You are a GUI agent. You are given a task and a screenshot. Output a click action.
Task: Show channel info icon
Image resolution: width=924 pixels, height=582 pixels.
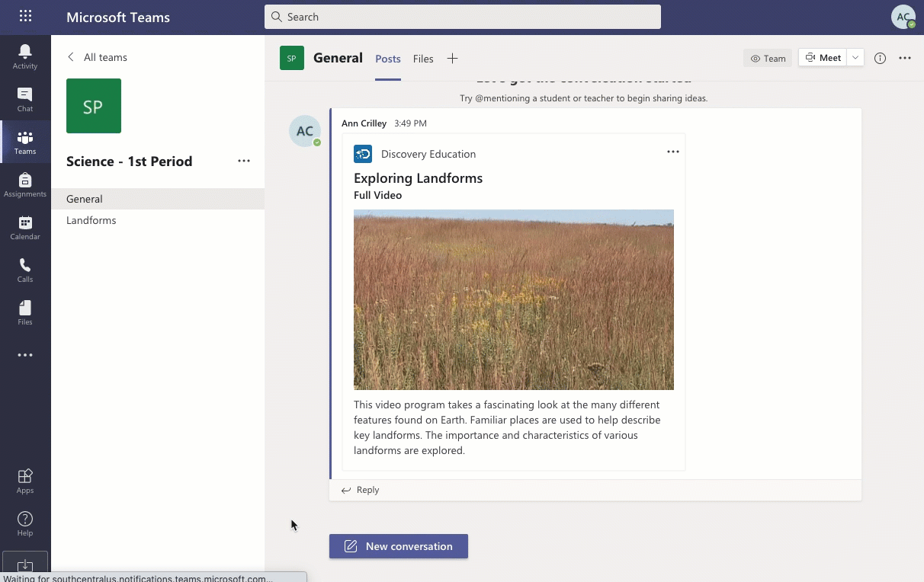point(880,58)
